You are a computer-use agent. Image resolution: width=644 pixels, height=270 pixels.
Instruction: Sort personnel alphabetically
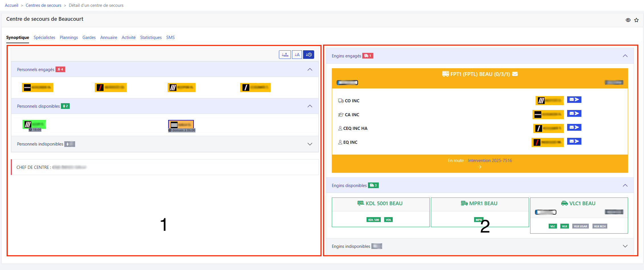(297, 55)
